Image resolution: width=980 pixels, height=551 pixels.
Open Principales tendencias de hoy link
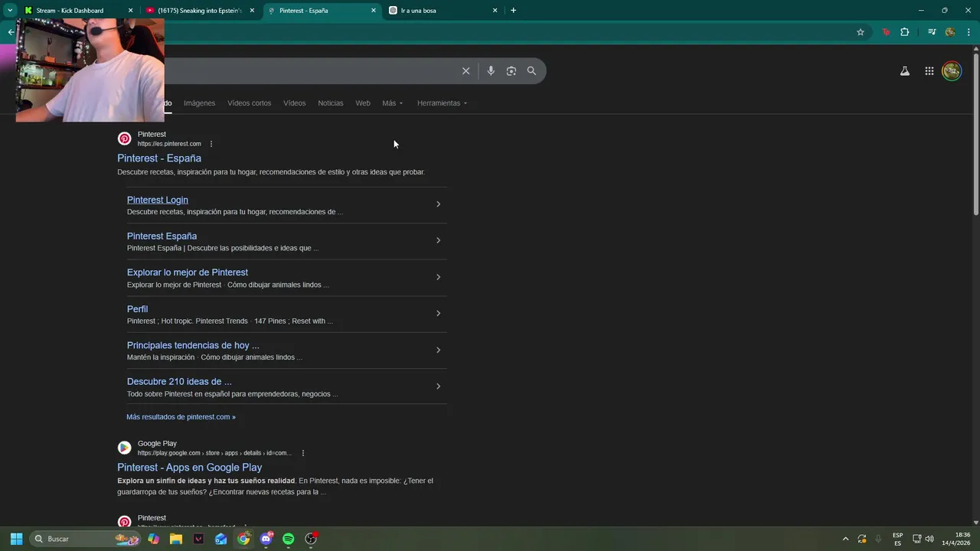pyautogui.click(x=193, y=345)
